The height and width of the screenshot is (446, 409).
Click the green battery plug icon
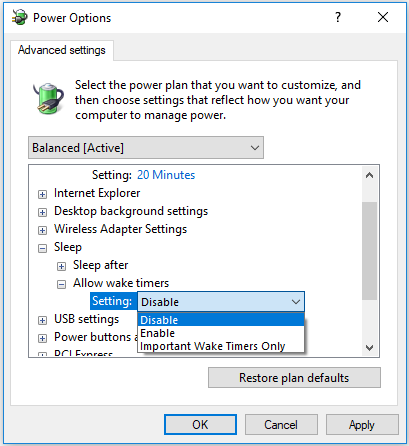pyautogui.click(x=49, y=98)
